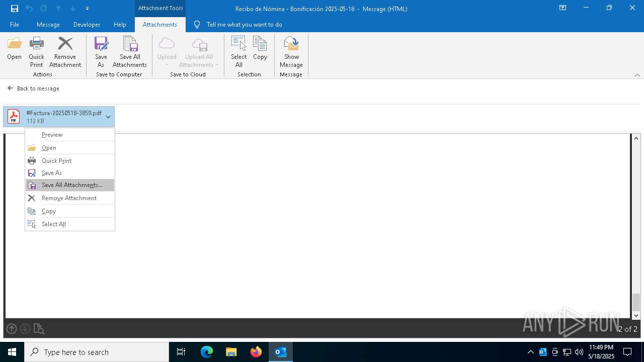Click Select All in the ribbon
This screenshot has width=644, height=362.
[x=239, y=52]
